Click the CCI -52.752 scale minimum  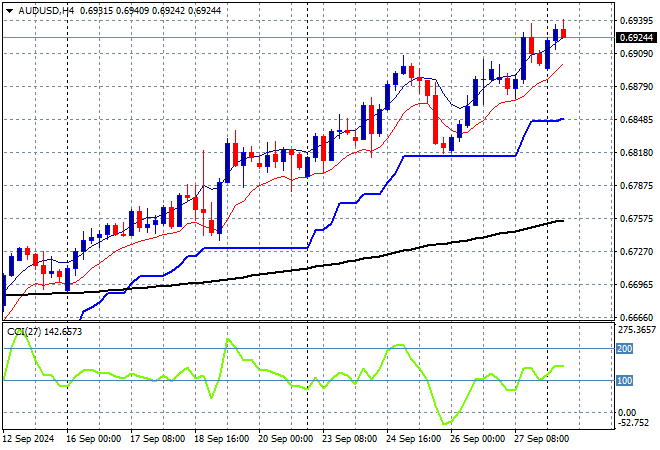tap(633, 423)
